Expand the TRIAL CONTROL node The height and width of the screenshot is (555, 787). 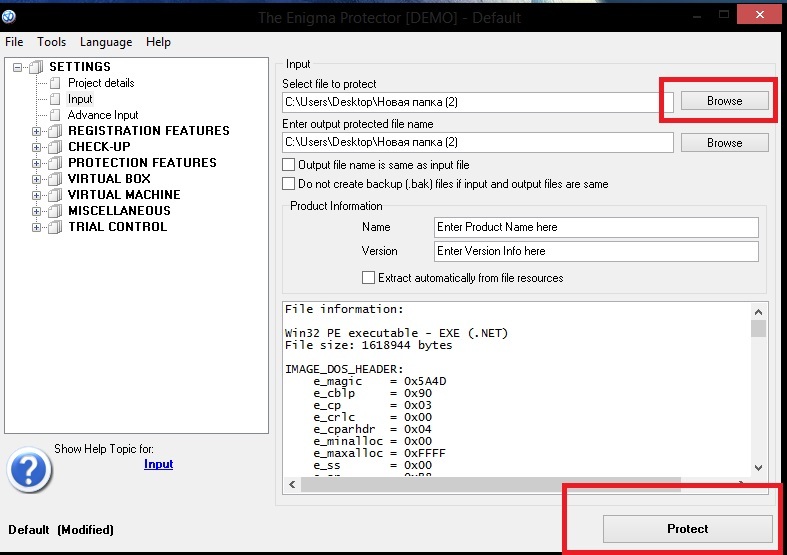coord(36,227)
